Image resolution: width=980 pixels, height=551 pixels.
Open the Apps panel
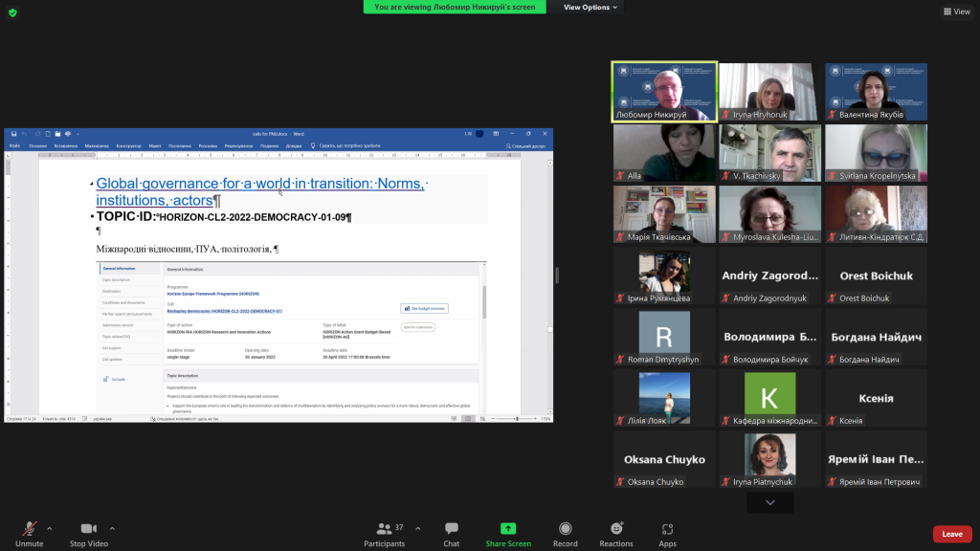coord(667,534)
